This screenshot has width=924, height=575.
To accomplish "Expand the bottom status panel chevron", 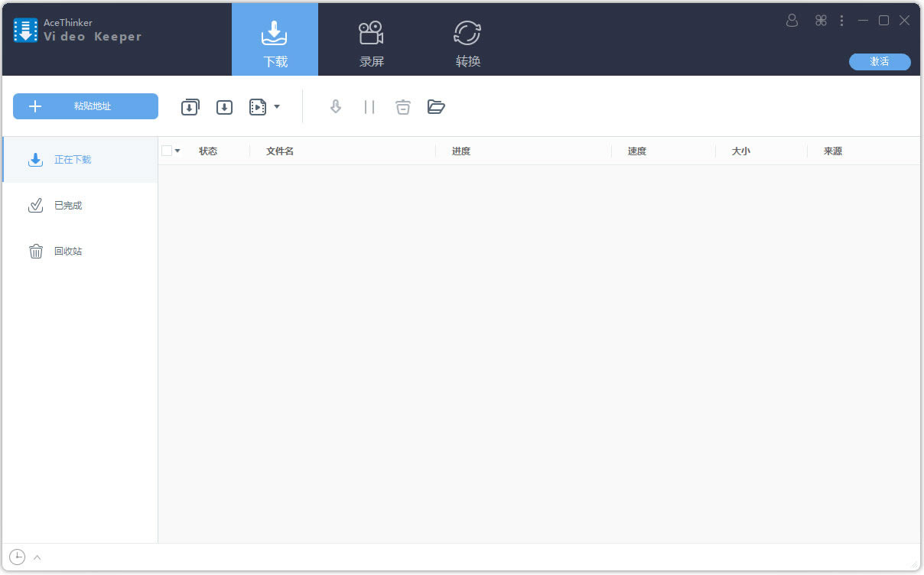I will (x=36, y=557).
